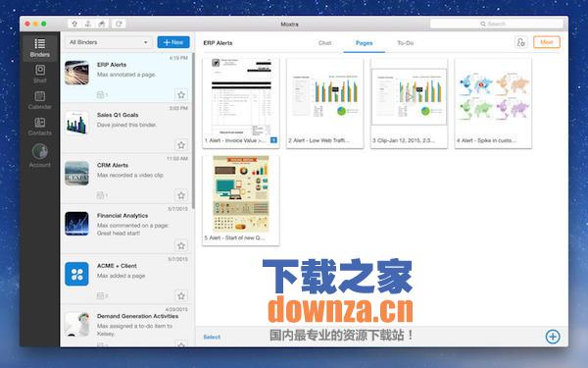Click the share arrow toolbar icon

click(102, 24)
